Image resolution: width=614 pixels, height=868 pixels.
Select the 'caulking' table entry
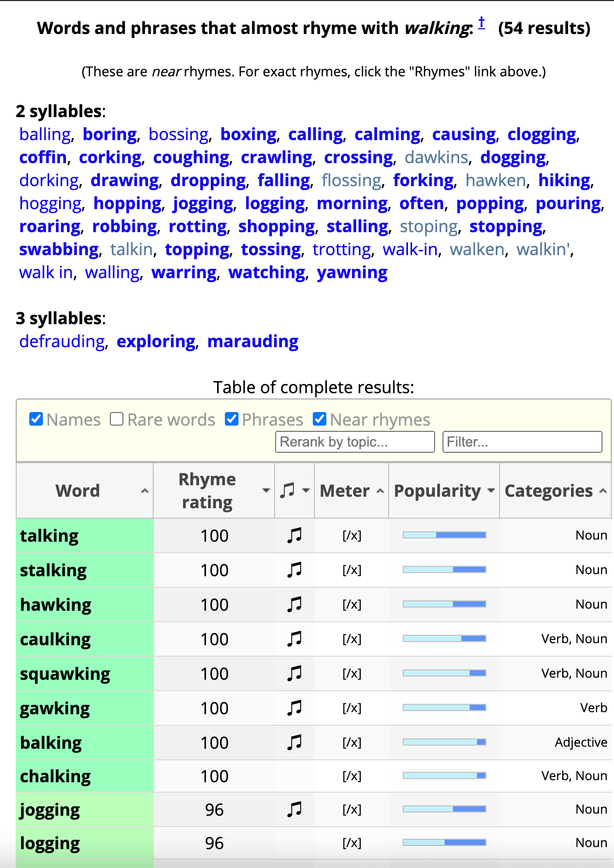(x=55, y=639)
